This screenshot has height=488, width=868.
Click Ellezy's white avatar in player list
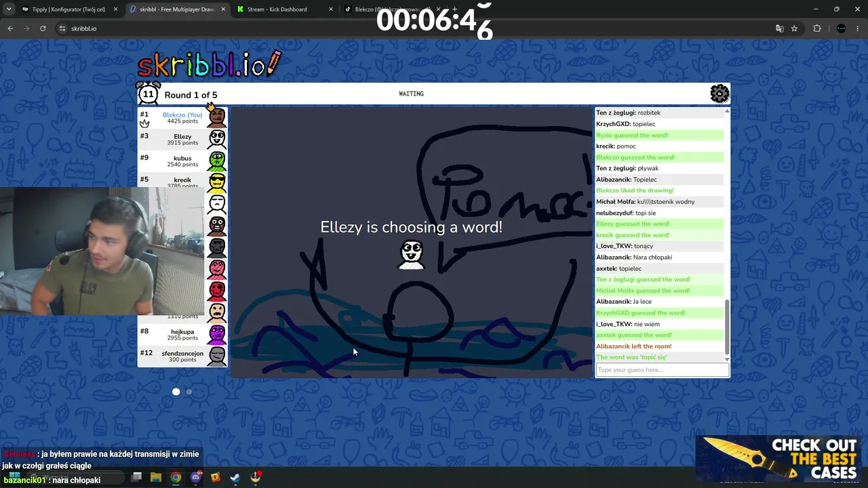[217, 140]
